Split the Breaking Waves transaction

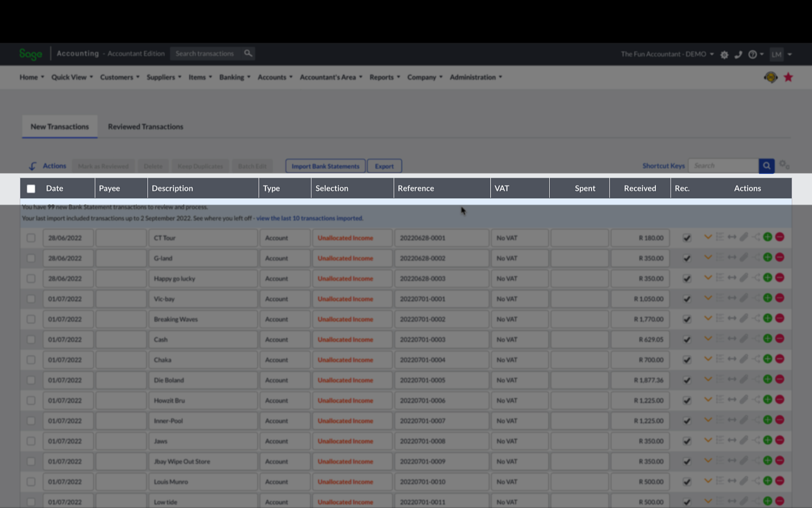coord(755,318)
